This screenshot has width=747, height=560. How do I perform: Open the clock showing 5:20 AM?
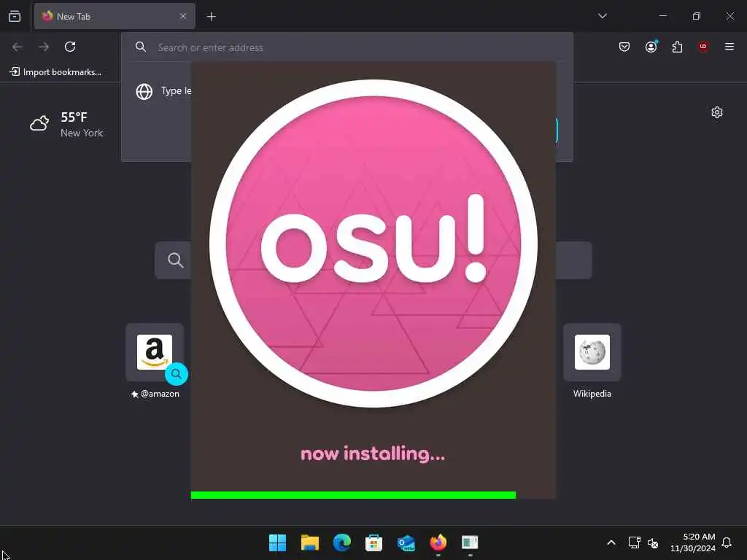point(693,542)
